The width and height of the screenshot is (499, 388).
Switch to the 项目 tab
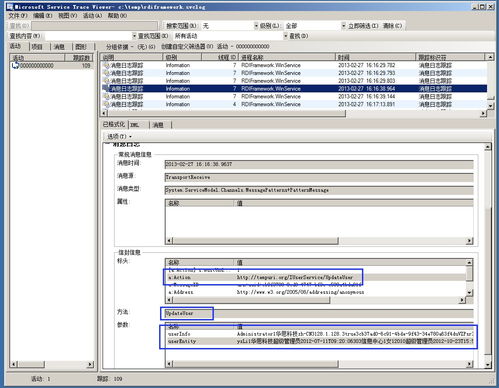(x=37, y=47)
